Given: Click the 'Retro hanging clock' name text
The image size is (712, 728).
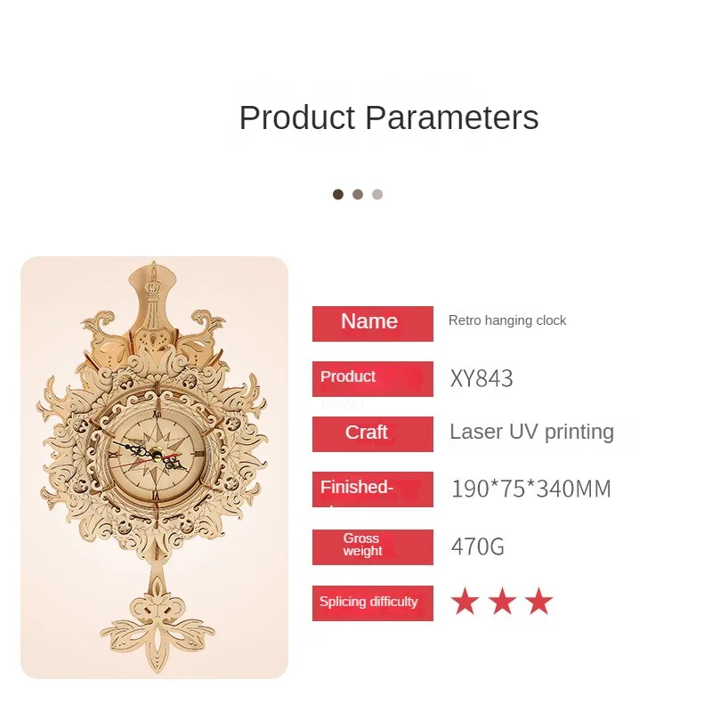Looking at the screenshot, I should (507, 320).
